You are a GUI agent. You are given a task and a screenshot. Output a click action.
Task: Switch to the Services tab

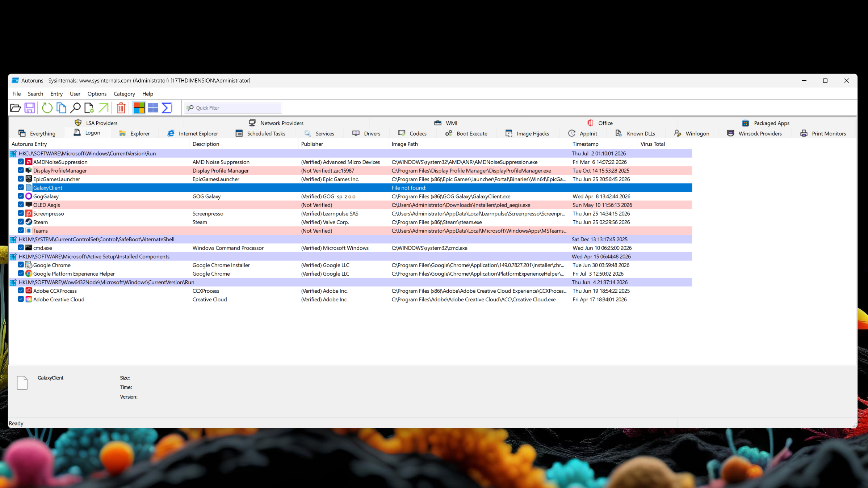tap(319, 133)
